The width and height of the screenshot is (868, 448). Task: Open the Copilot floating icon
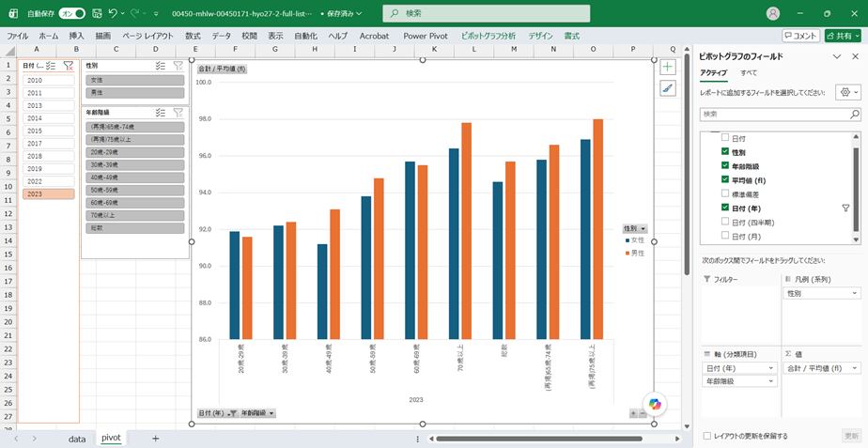tap(654, 404)
